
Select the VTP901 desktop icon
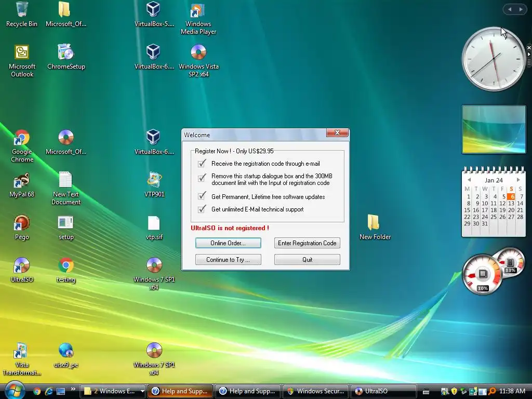pyautogui.click(x=154, y=185)
